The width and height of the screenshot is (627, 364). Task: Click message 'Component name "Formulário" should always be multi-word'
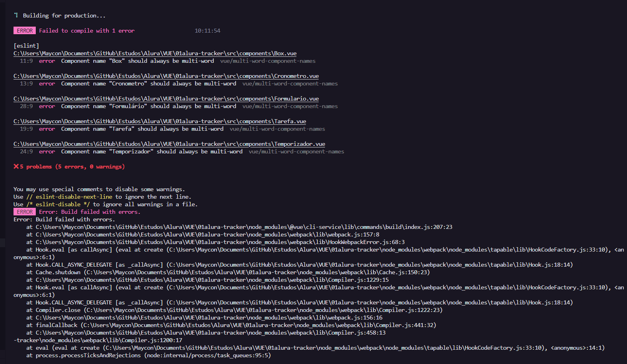[x=149, y=106]
